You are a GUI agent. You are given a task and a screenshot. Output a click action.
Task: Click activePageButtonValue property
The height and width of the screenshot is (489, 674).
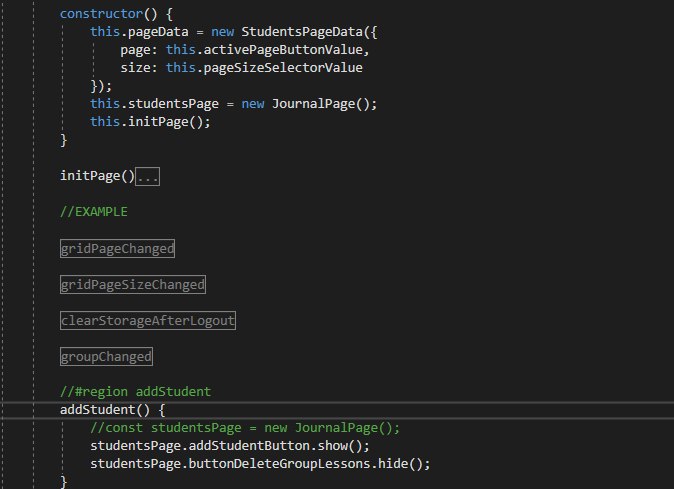(283, 50)
